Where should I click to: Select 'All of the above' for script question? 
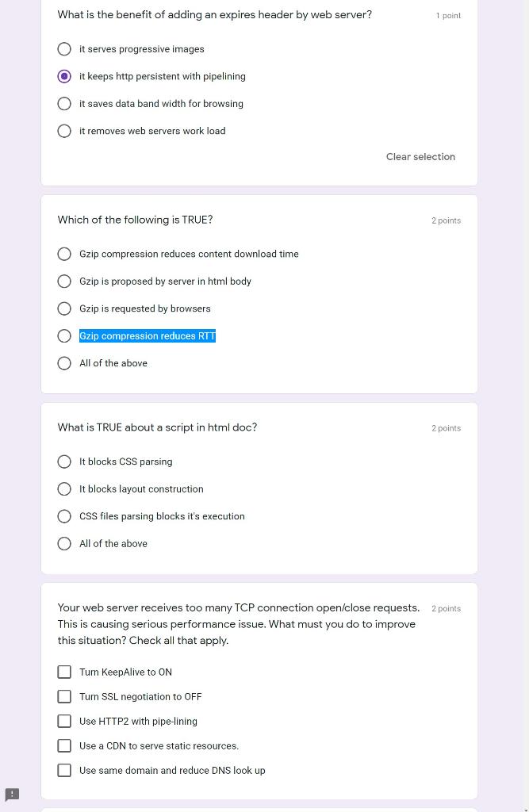tap(64, 544)
